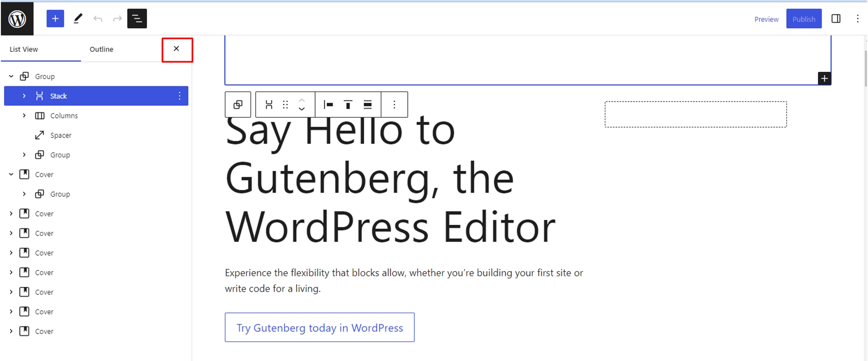Move the block down with the down arrow
The height and width of the screenshot is (361, 868).
click(302, 109)
